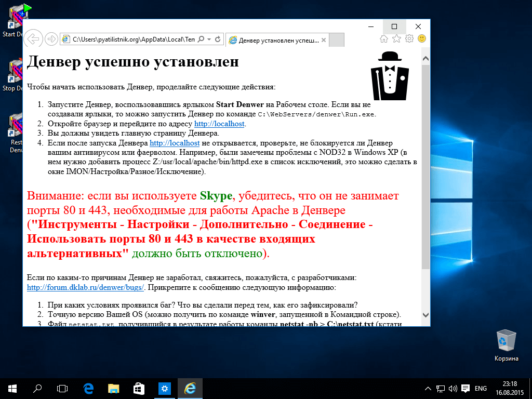Close the "Денвер установлен" tab
This screenshot has width=532, height=399.
[324, 40]
